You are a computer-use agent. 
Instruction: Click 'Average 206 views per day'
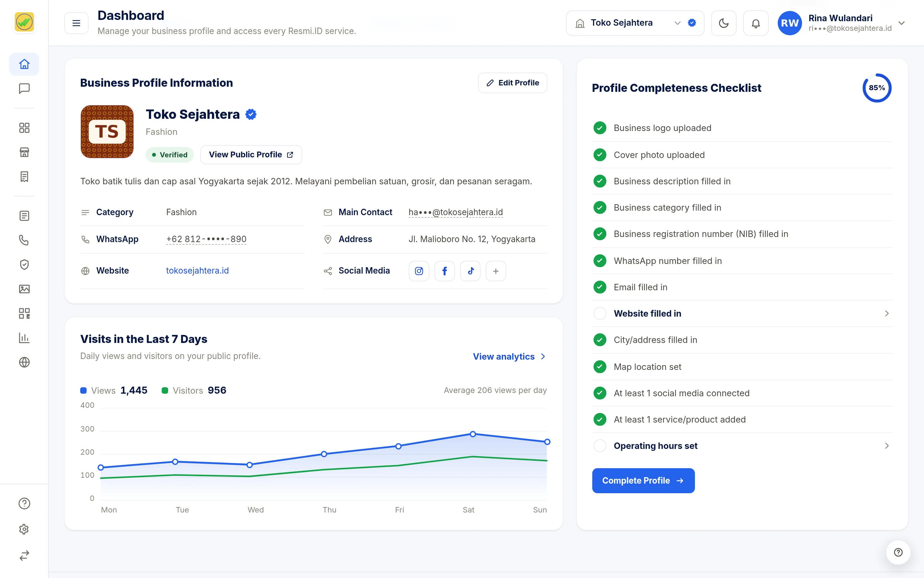[495, 390]
